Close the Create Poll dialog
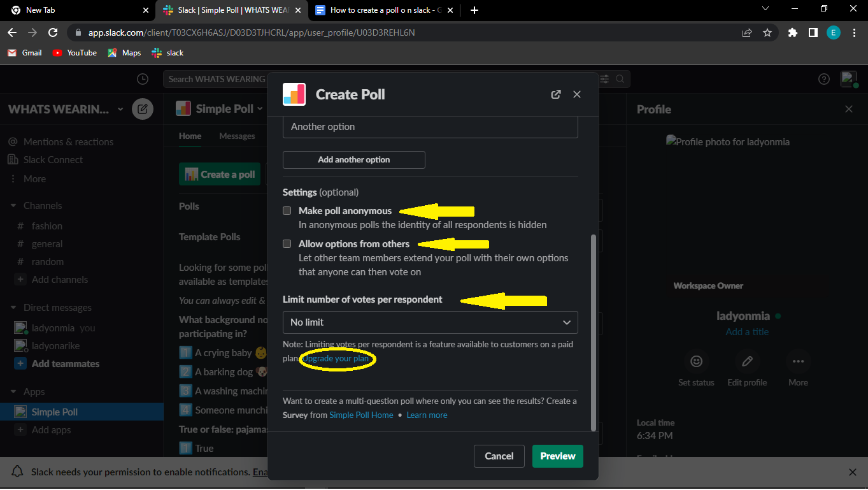This screenshot has height=490, width=868. pos(577,94)
